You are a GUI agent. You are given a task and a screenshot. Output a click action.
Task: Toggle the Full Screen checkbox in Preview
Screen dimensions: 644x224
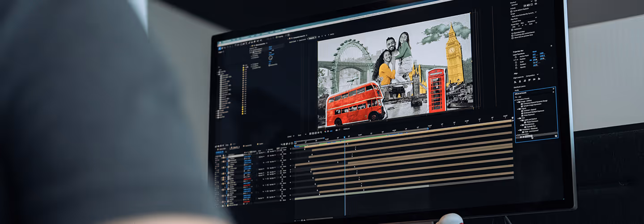pos(512,30)
